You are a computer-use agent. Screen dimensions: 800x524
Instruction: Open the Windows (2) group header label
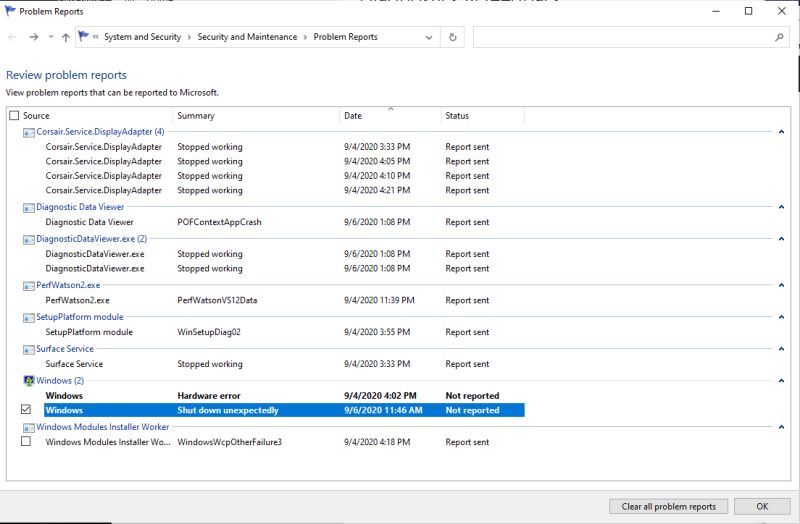[60, 381]
